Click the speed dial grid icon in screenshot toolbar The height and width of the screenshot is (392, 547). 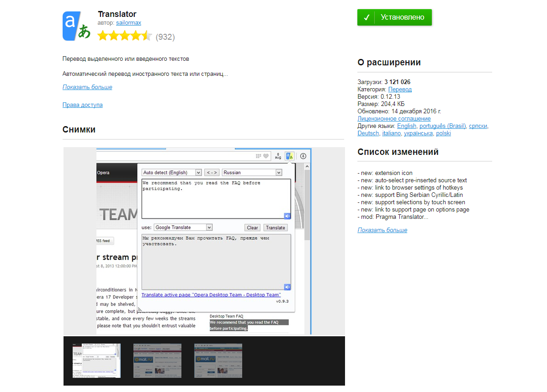point(258,156)
